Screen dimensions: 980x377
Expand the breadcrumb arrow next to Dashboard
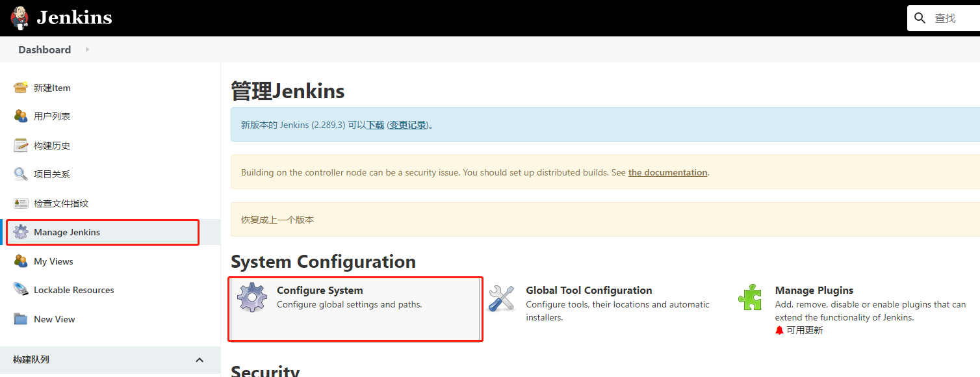[88, 49]
